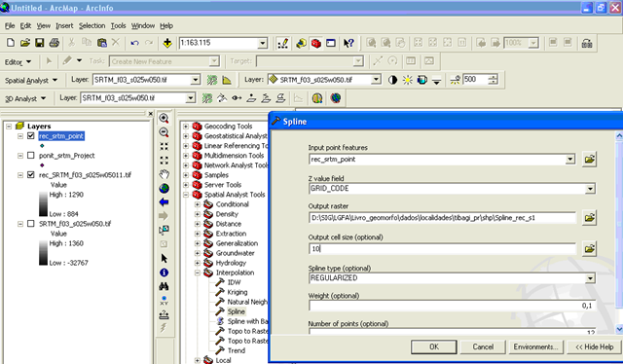Screen dimensions: 623x364
Task: Click the Go To XY tool
Action: (164, 301)
